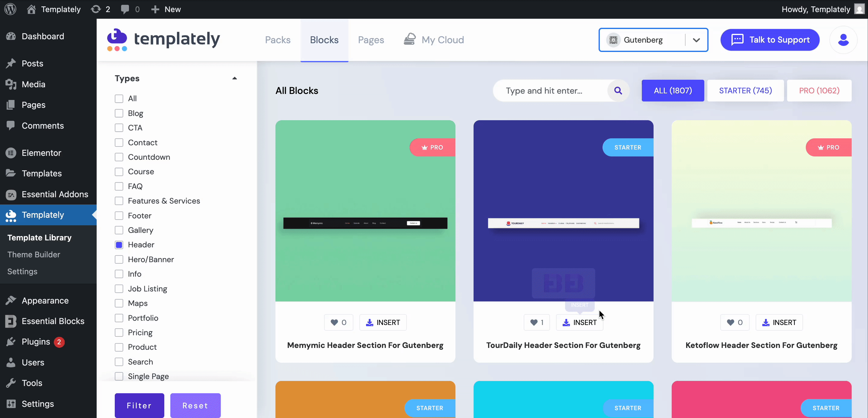The height and width of the screenshot is (418, 868).
Task: Open the My Cloud tab
Action: point(434,40)
